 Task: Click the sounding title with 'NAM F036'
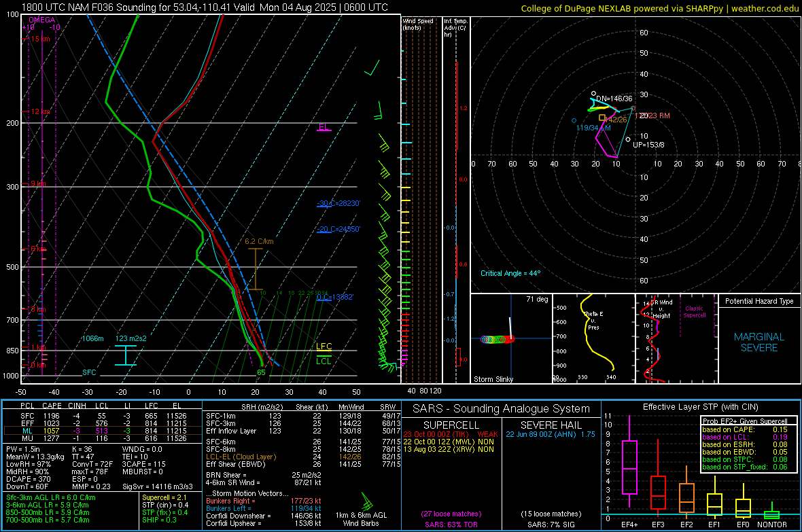[205, 7]
